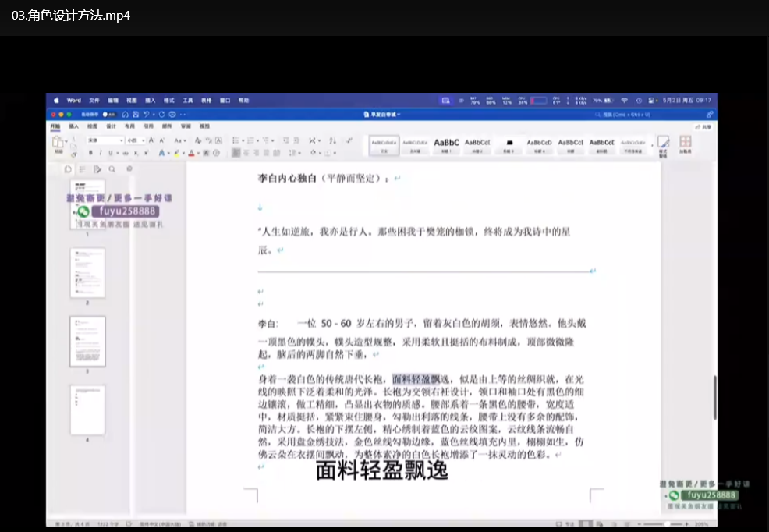Decrease font size with smaller A
Screen dimensions: 769x532
(x=162, y=140)
